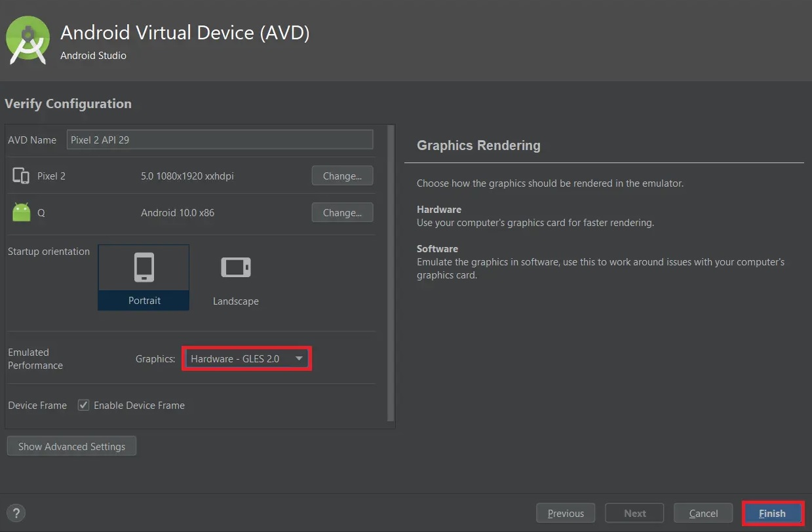Click the 'Startup orientation' label

pos(48,251)
